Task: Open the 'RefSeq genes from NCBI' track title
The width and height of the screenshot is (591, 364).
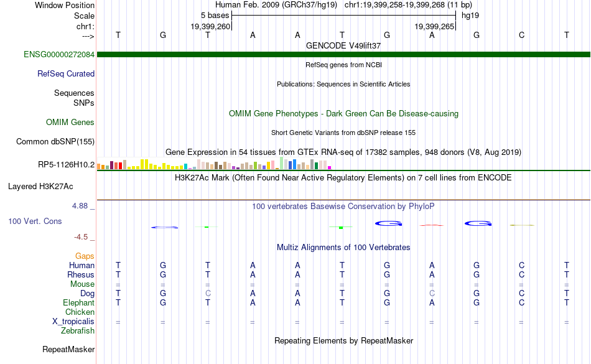Action: (x=343, y=65)
